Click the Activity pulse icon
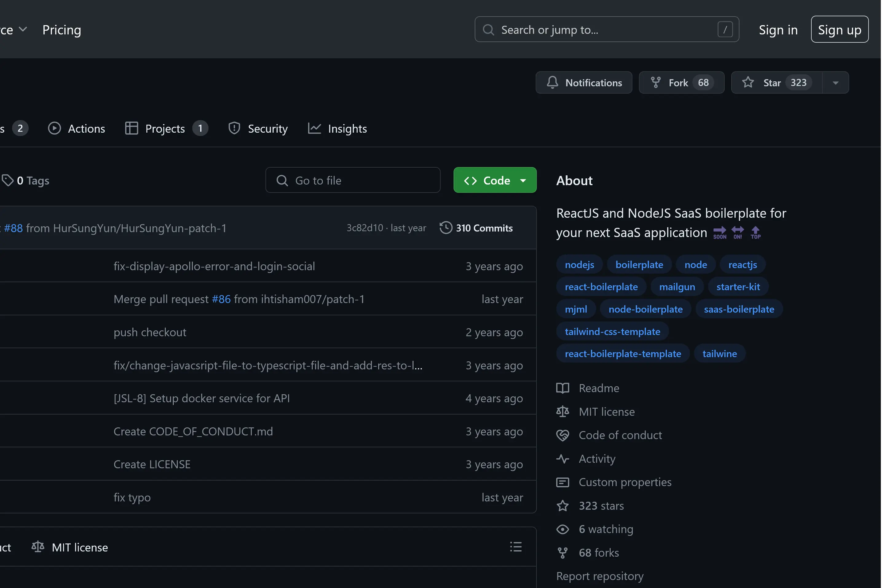883x588 pixels. coord(562,459)
